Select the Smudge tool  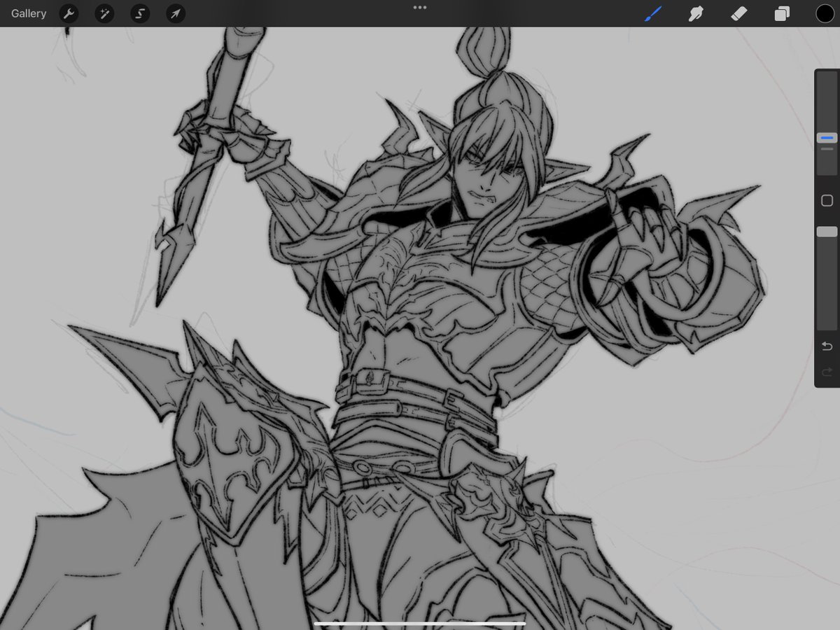click(x=696, y=13)
